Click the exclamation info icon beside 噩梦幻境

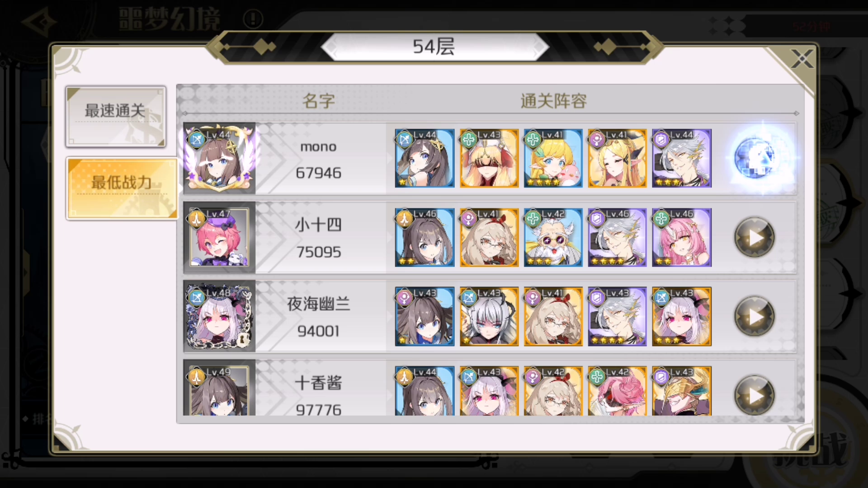click(x=253, y=19)
